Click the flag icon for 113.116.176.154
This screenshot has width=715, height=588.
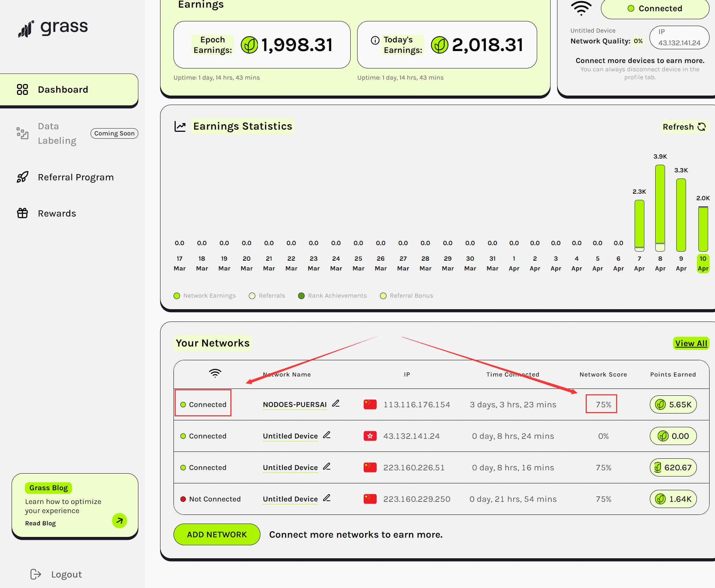(370, 404)
